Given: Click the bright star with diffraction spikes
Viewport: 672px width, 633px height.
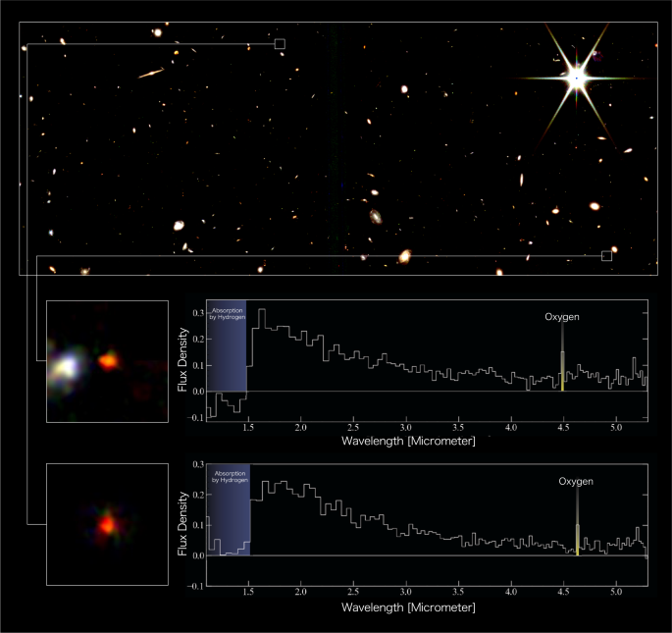Looking at the screenshot, I should pyautogui.click(x=577, y=79).
